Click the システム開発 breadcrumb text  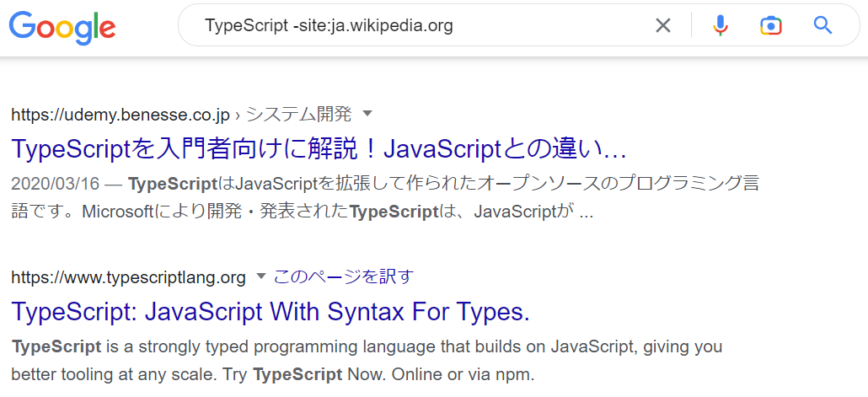click(x=298, y=115)
